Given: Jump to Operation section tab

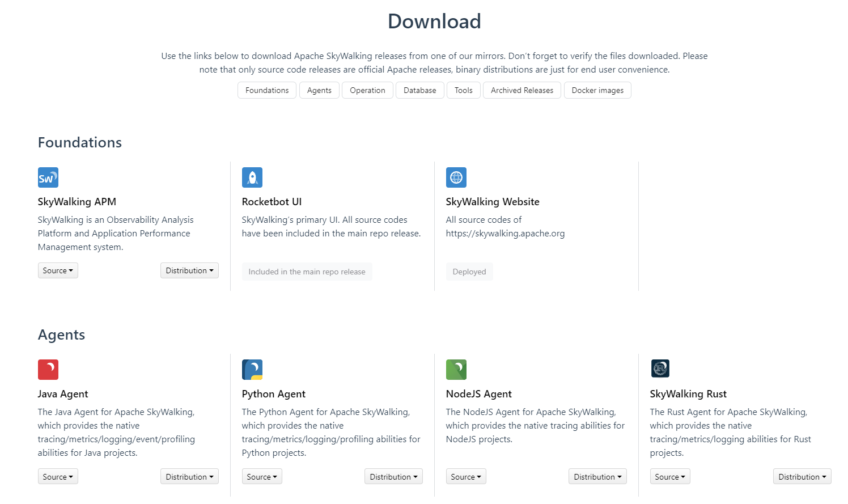Looking at the screenshot, I should click(367, 90).
